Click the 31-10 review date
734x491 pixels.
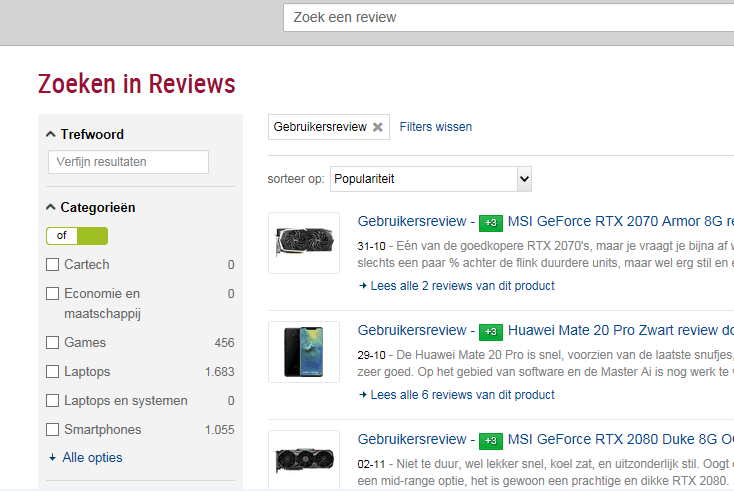[x=372, y=246]
